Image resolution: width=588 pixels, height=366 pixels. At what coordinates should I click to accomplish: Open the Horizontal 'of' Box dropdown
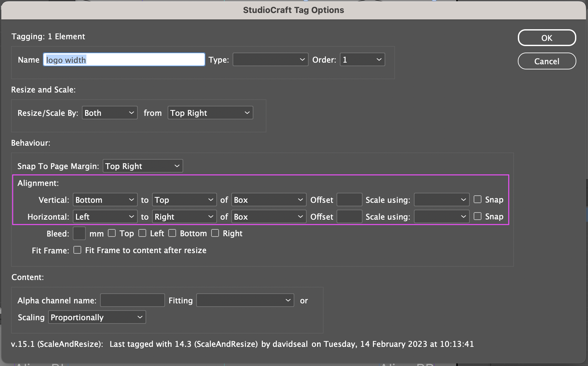269,217
